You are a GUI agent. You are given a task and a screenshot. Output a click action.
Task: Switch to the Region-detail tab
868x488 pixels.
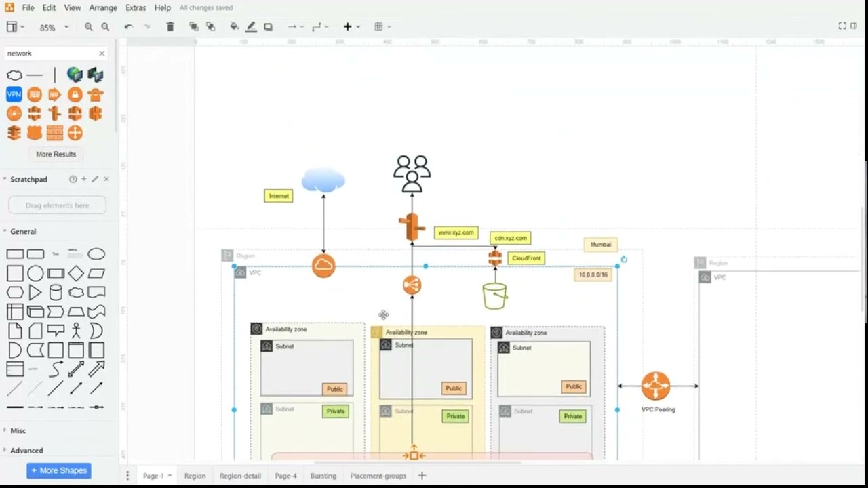click(x=240, y=476)
